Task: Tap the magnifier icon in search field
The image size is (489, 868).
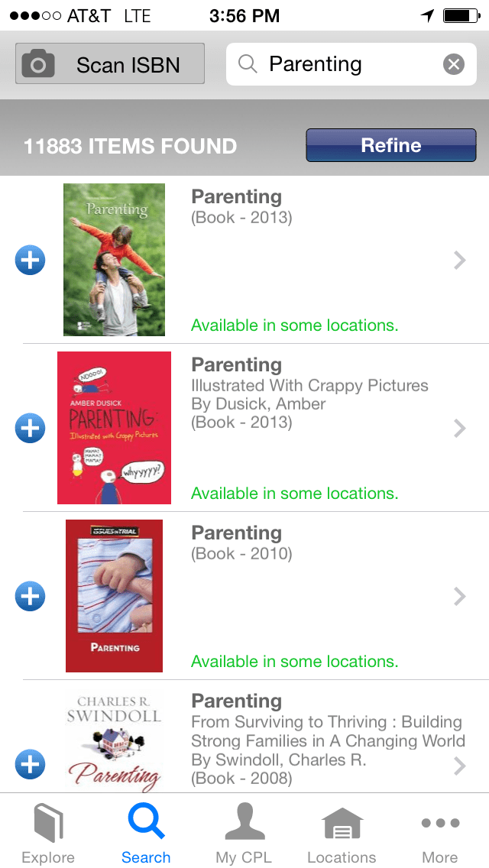Action: 248,64
